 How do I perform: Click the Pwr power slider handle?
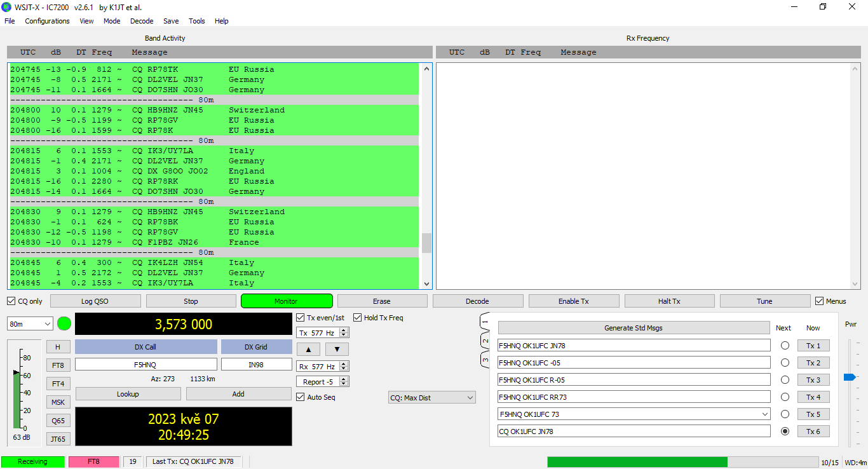point(849,377)
